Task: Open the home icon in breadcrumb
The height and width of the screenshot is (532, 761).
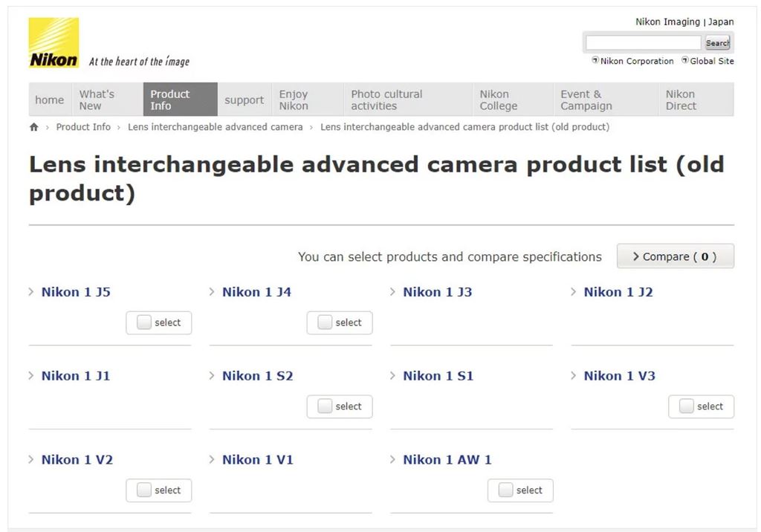Action: pyautogui.click(x=34, y=127)
